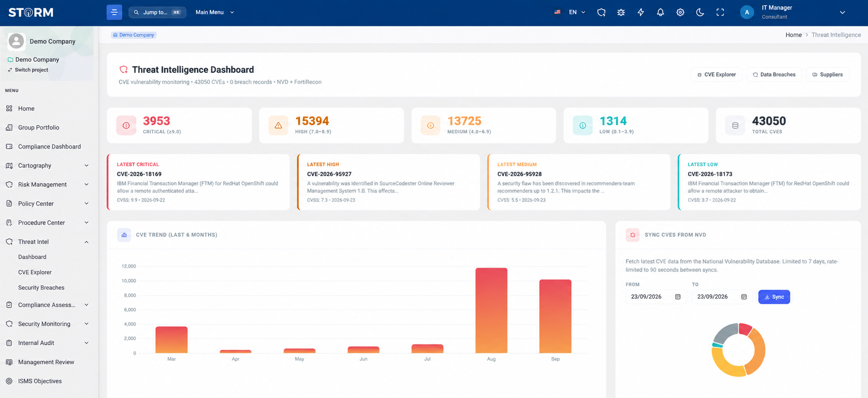Viewport: 868px width, 398px height.
Task: Expand the Internal Audit menu
Action: (x=47, y=343)
